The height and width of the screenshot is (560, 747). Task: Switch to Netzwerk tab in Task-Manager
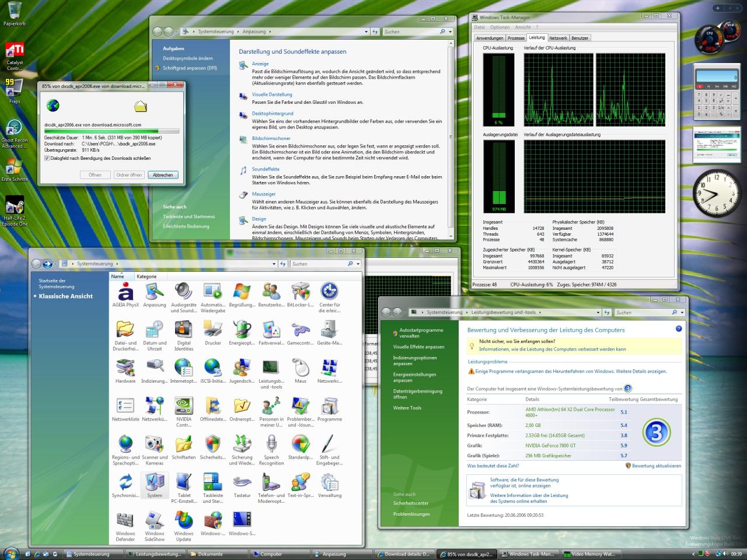click(x=558, y=38)
